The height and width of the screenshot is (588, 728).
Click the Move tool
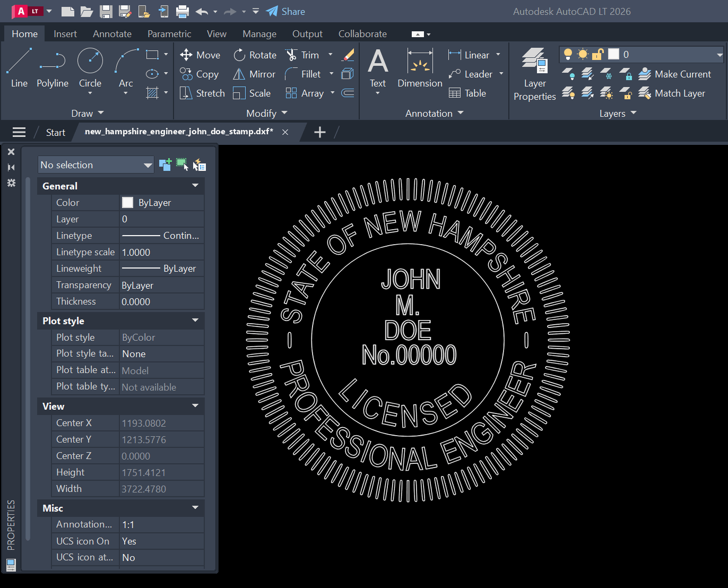[200, 55]
